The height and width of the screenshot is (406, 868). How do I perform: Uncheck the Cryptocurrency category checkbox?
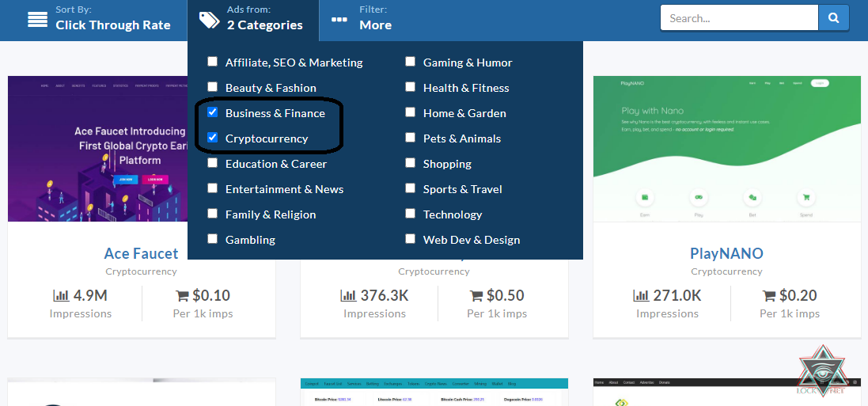click(x=212, y=138)
